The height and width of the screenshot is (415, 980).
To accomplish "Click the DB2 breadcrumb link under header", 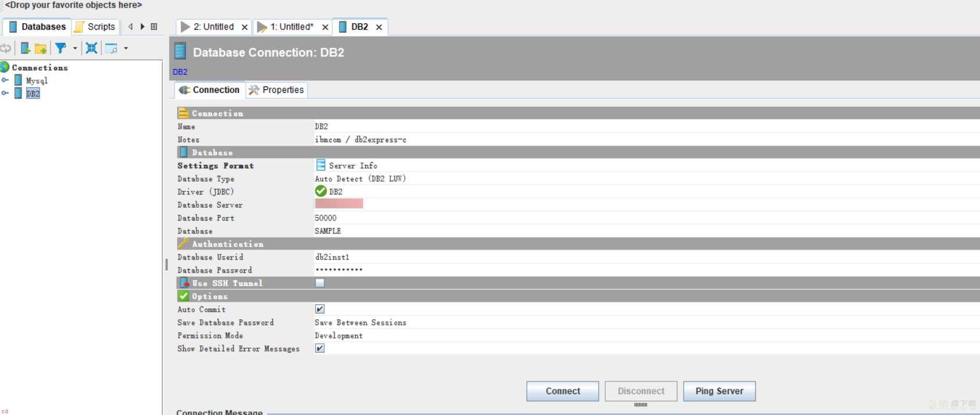I will coord(180,72).
